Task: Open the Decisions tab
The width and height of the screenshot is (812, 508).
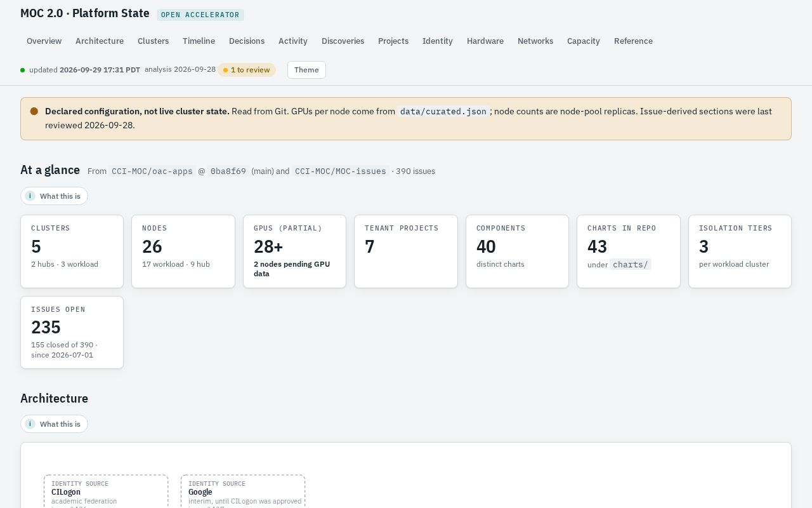Action: (x=247, y=41)
